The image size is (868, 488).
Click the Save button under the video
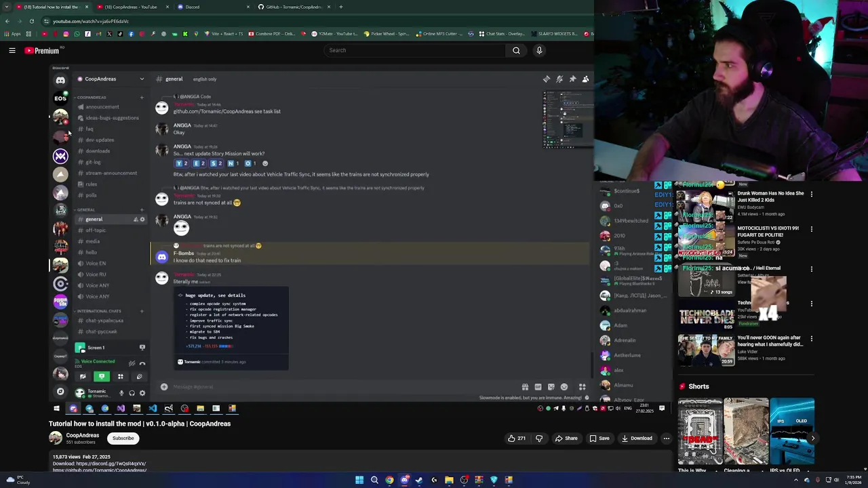pos(599,439)
